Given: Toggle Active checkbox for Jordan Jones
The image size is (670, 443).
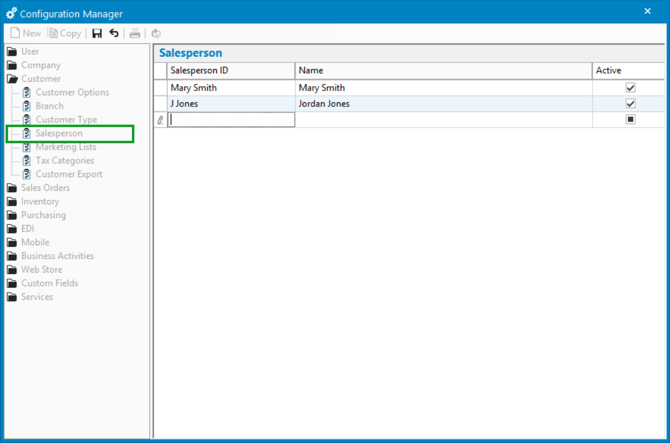Looking at the screenshot, I should [630, 104].
